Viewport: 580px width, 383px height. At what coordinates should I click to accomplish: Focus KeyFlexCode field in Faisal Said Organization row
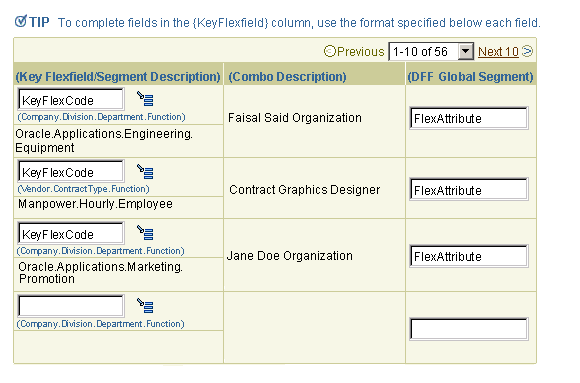(71, 100)
